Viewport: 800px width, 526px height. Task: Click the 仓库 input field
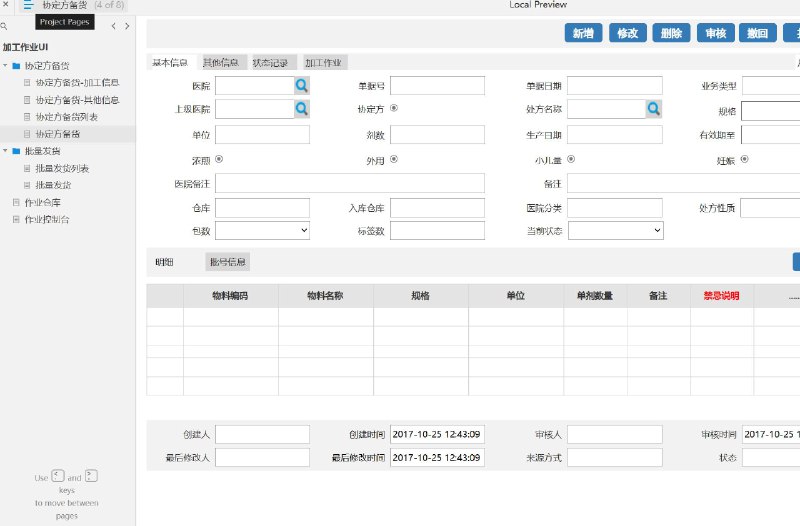(262, 208)
